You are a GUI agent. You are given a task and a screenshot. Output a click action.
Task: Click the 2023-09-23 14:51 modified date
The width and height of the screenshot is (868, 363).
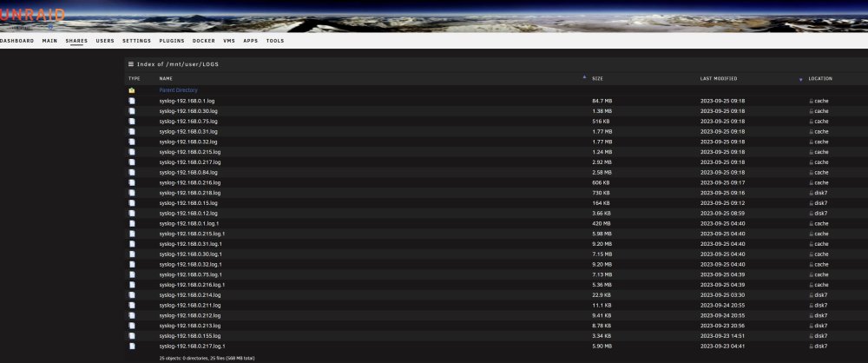[722, 336]
